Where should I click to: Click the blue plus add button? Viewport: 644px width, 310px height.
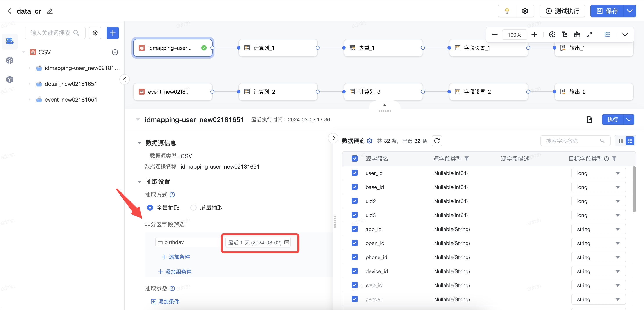[113, 33]
